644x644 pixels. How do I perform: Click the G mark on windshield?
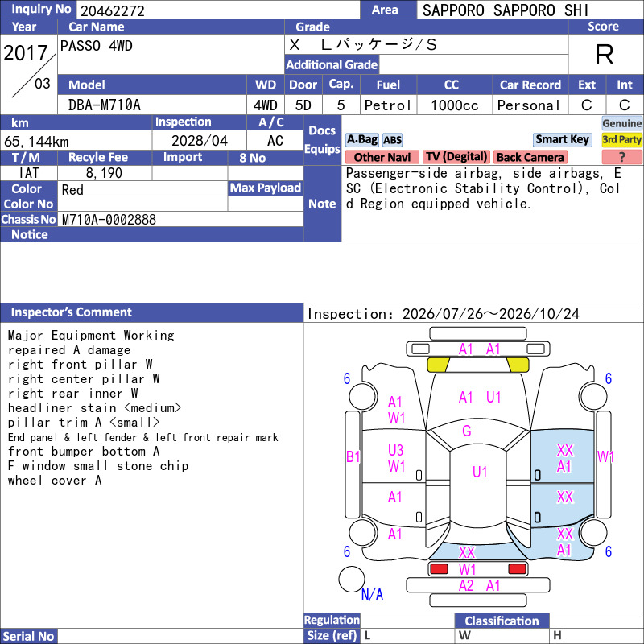pyautogui.click(x=467, y=431)
